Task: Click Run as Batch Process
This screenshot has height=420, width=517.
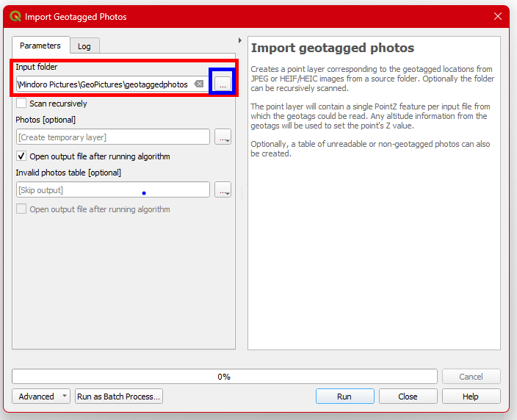Action: tap(118, 397)
